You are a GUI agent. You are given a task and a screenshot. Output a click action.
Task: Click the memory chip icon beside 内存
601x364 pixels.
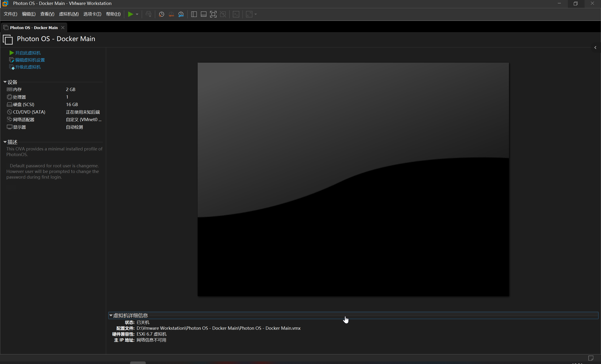pos(9,89)
